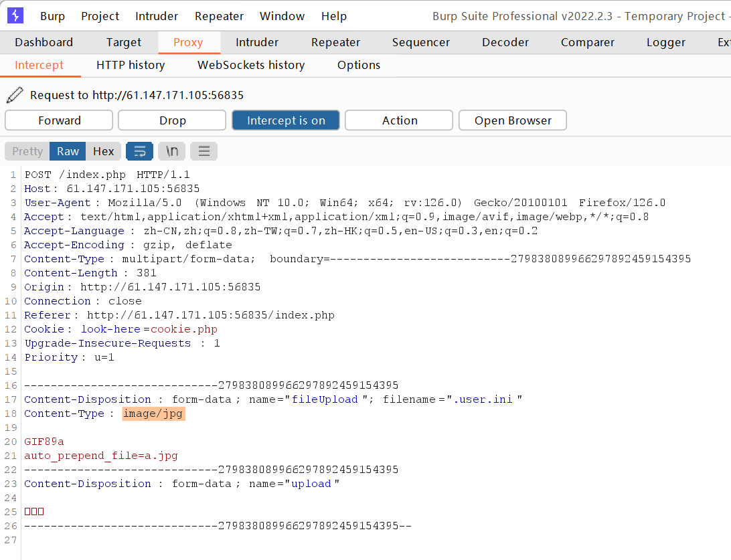This screenshot has height=560, width=731.
Task: Switch to the Intruder tool tab
Action: [x=257, y=42]
